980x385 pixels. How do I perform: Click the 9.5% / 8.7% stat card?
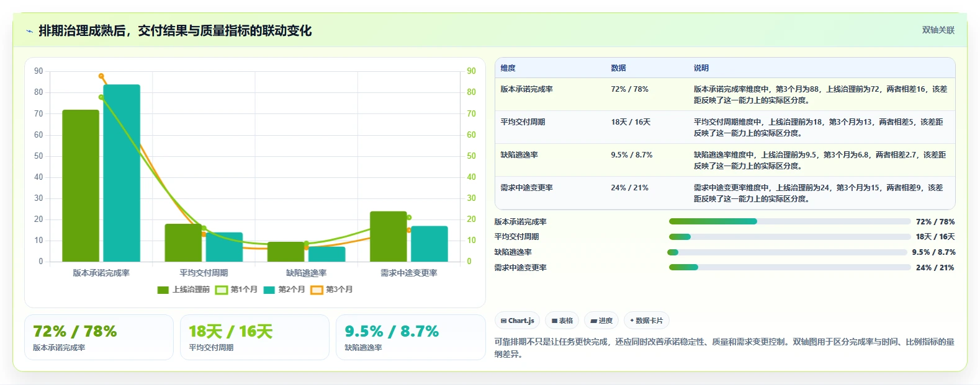[x=410, y=337]
